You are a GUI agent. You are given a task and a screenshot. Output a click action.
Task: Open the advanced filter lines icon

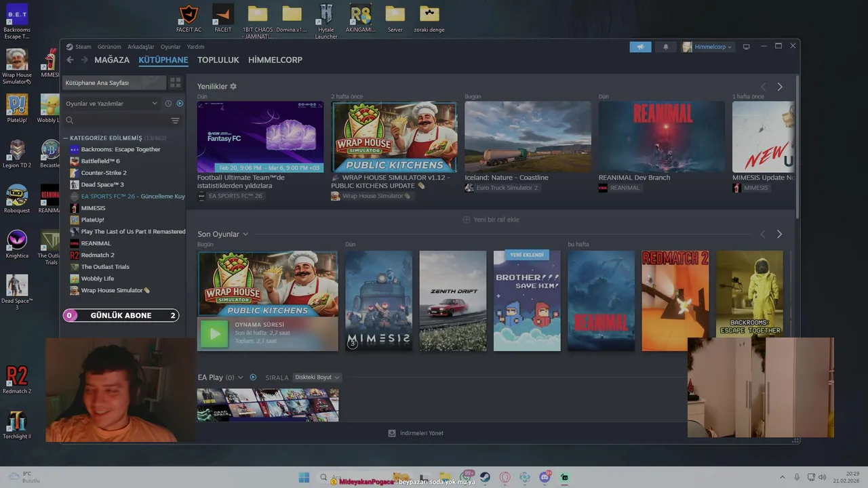175,121
